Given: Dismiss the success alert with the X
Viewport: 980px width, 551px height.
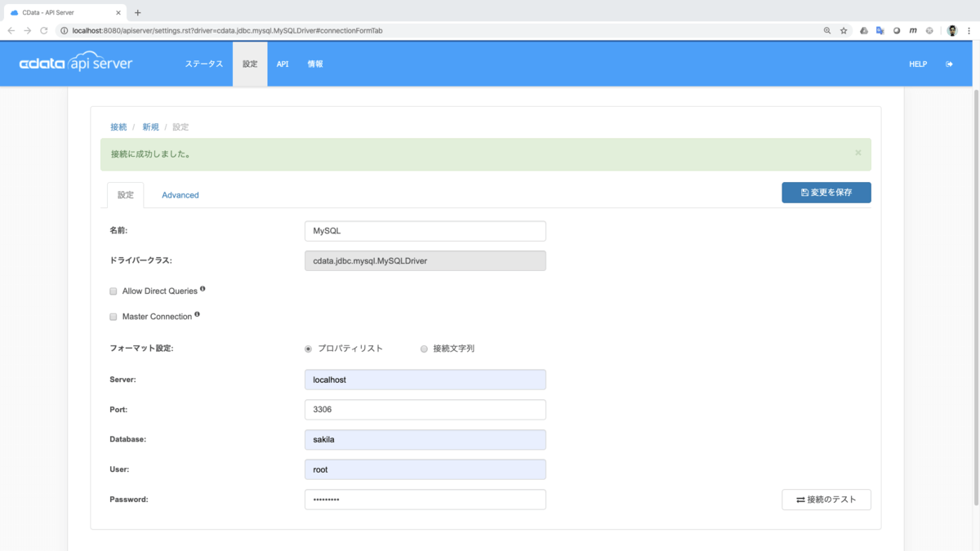Looking at the screenshot, I should pos(858,153).
